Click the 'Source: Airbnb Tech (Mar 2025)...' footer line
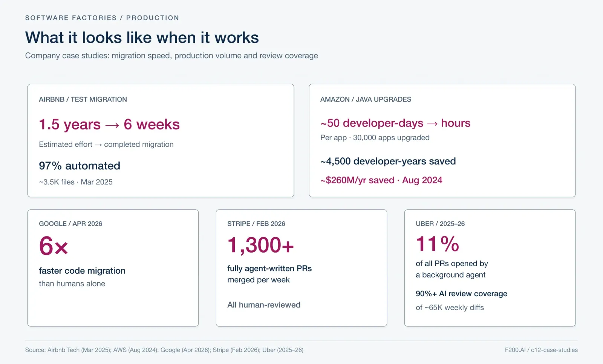 [x=164, y=350]
